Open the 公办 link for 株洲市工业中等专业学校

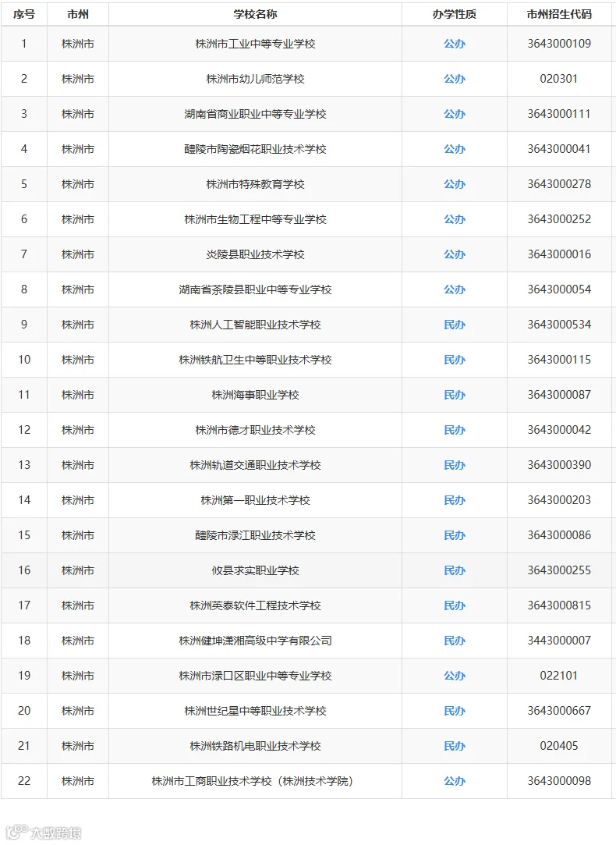(455, 44)
